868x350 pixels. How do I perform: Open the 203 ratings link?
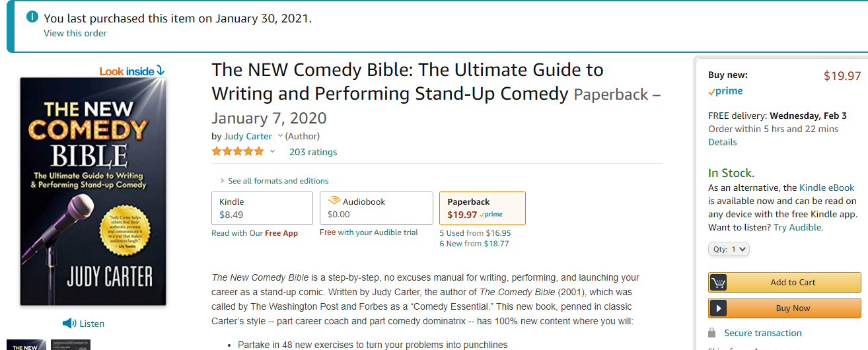tap(313, 152)
